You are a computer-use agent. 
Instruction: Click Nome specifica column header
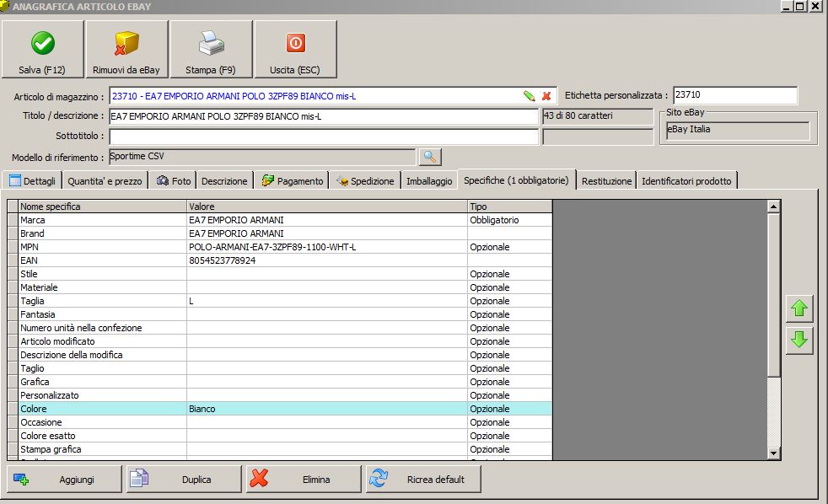click(102, 206)
